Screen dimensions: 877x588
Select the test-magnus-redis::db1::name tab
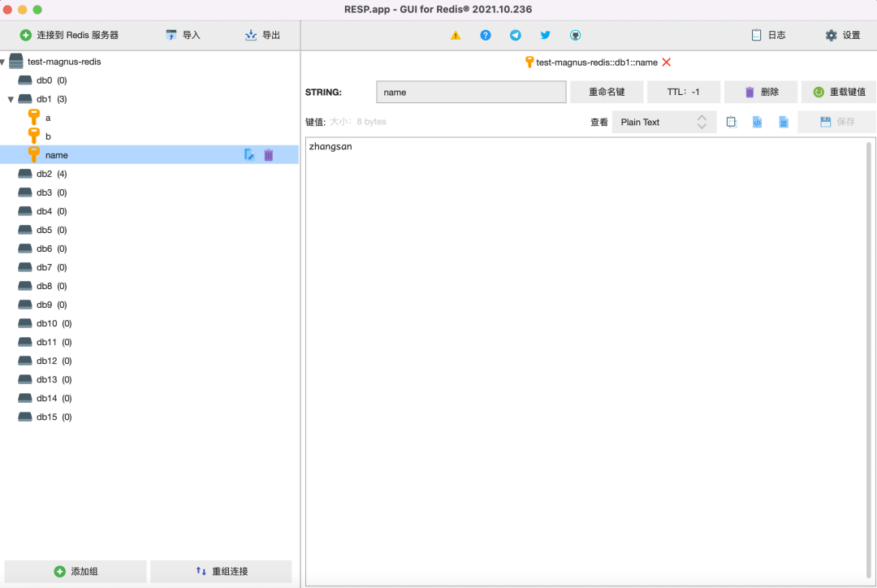596,62
